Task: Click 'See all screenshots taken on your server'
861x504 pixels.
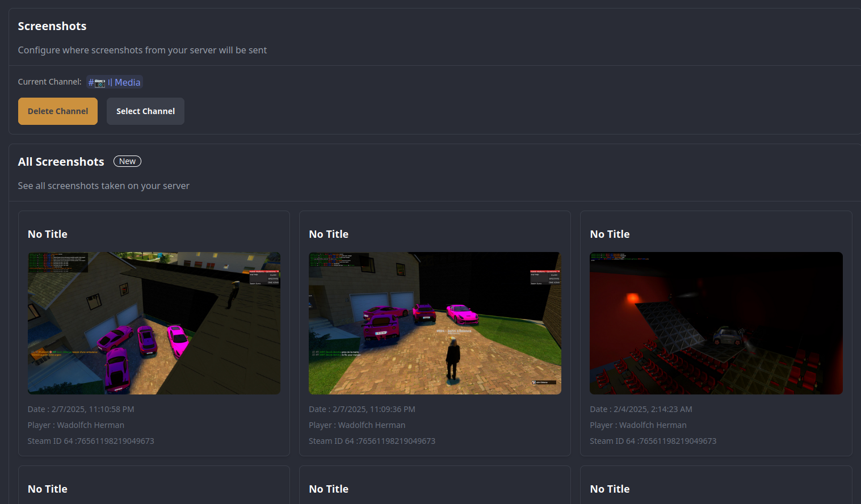Action: coord(104,186)
